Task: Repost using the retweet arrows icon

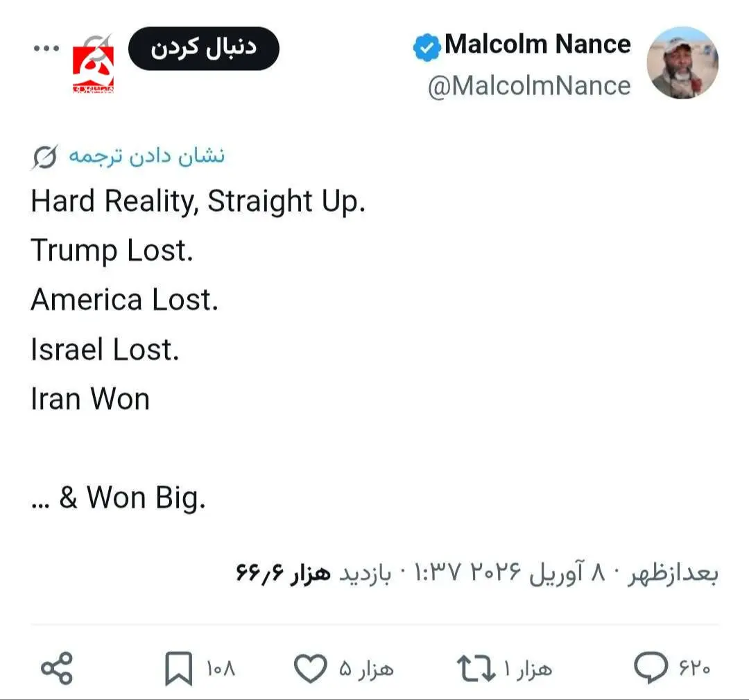Action: pos(475,669)
